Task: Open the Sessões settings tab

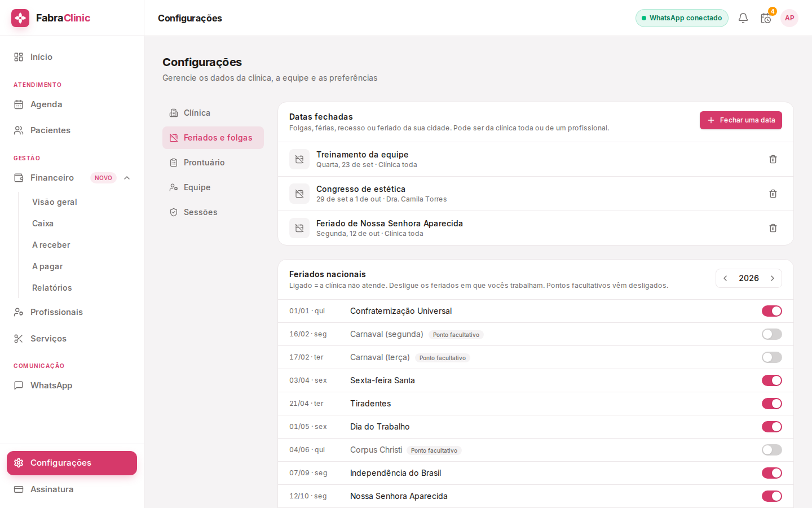Action: point(213,212)
